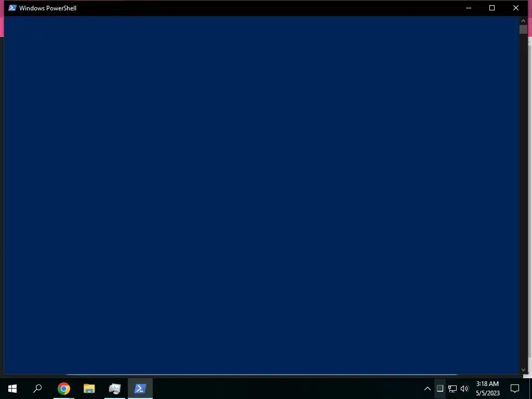Open the notification action center
Viewport: 532px width, 399px height.
tap(515, 389)
